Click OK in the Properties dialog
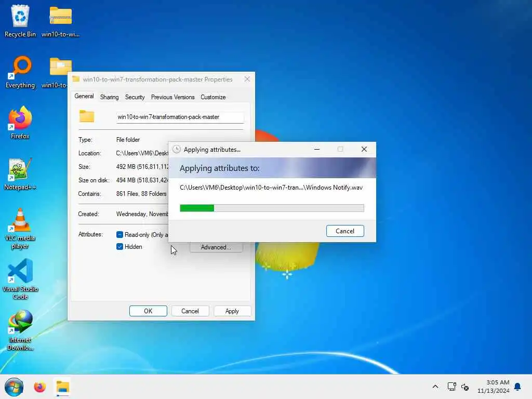Viewport: 532px width, 399px height. click(x=148, y=311)
